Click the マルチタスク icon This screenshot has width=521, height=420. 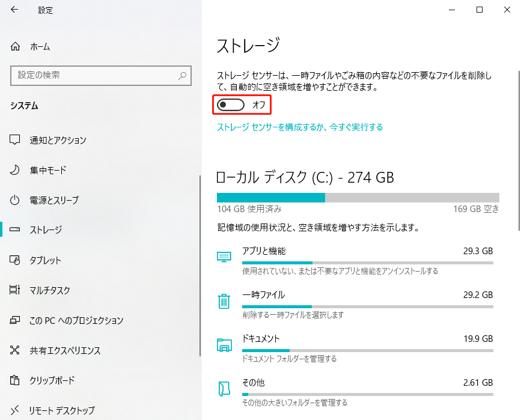(16, 290)
